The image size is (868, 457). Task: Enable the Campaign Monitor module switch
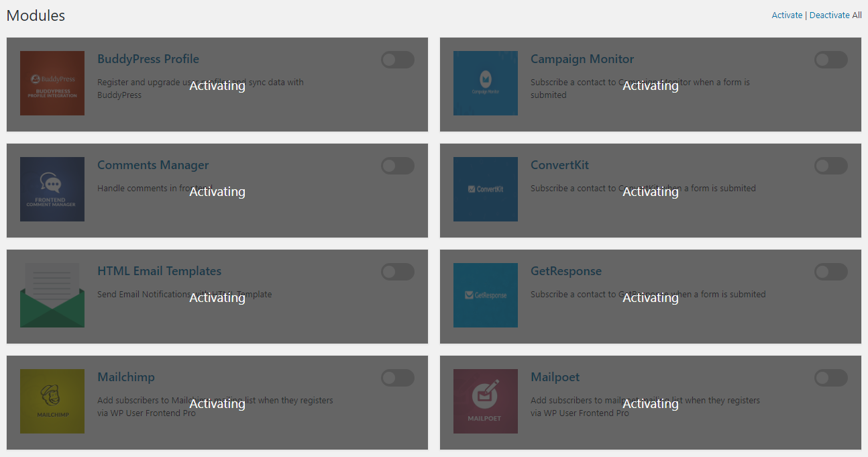coord(831,60)
